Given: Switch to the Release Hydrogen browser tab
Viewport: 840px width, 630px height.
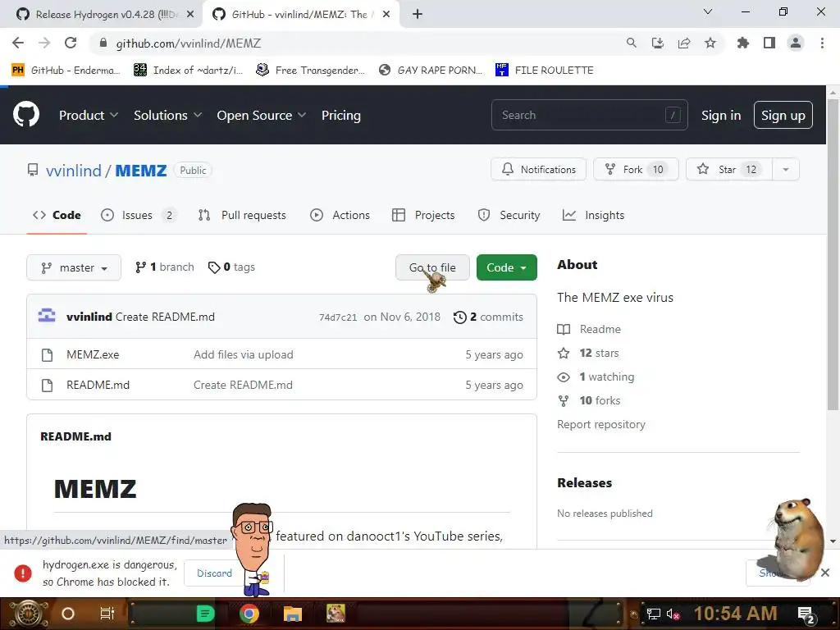Looking at the screenshot, I should click(x=102, y=15).
